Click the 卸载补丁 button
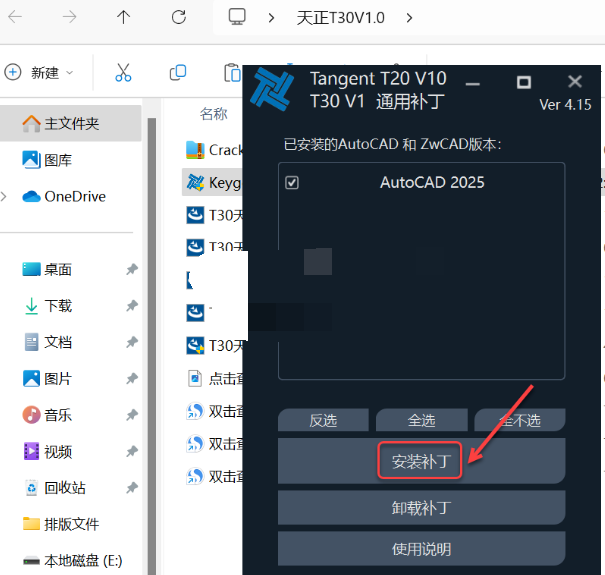Screen dimensions: 605x575 tap(421, 508)
